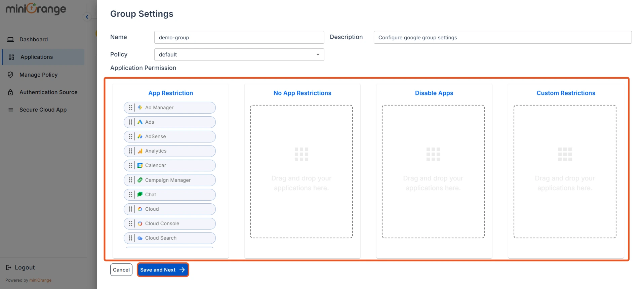Viewport: 644px width, 289px height.
Task: Select the Chat app label
Action: 151,195
